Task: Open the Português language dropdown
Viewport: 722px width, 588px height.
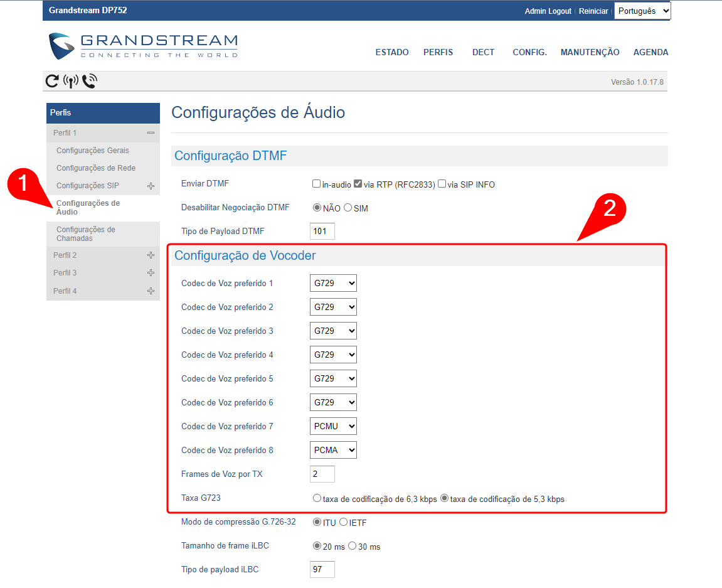Action: (642, 11)
